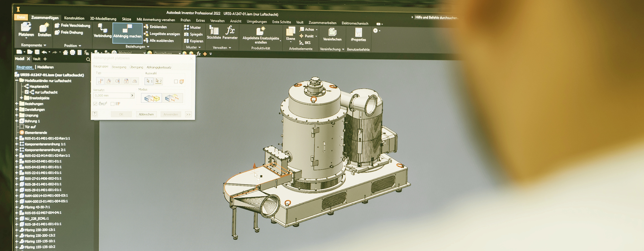Select the Spiegeln mirror tool
The height and width of the screenshot is (251, 644).
coord(193,34)
